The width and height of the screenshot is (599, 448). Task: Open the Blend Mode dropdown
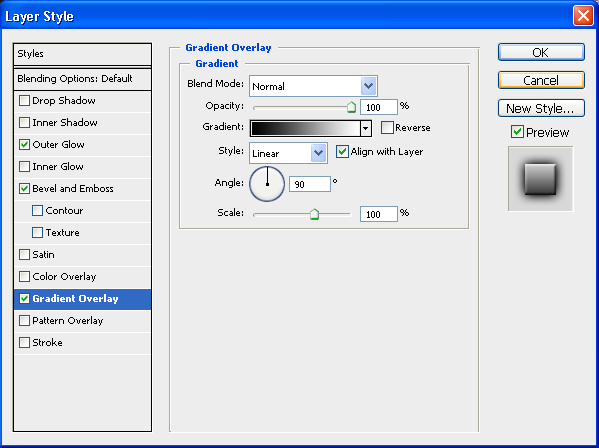click(313, 86)
